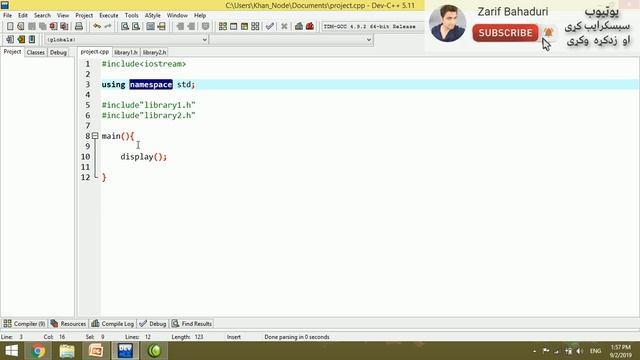Open the bottom Debug tab
Screen dimensions: 640x360
click(153, 324)
